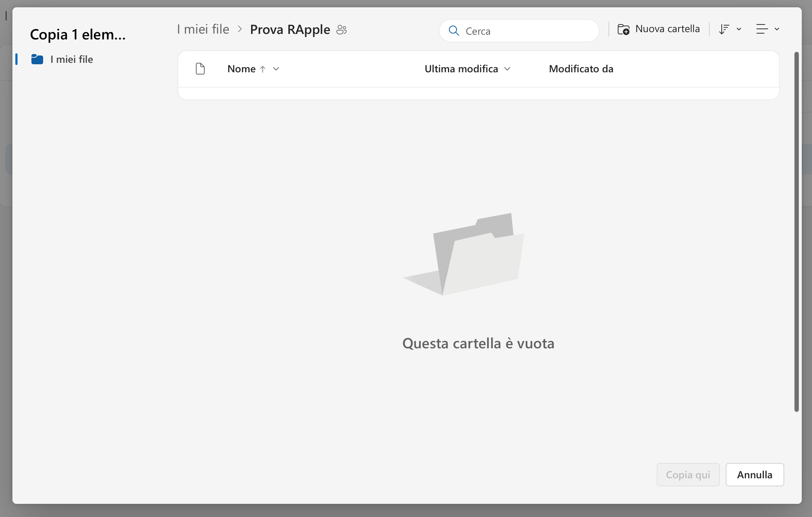
Task: Click the ascending arrow next to Nome
Action: coord(262,69)
